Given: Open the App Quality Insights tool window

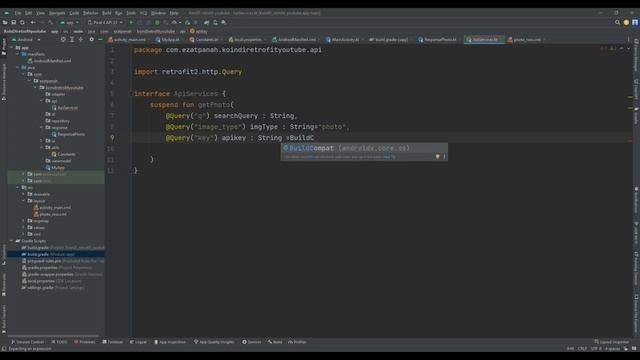Looking at the screenshot, I should (214, 342).
